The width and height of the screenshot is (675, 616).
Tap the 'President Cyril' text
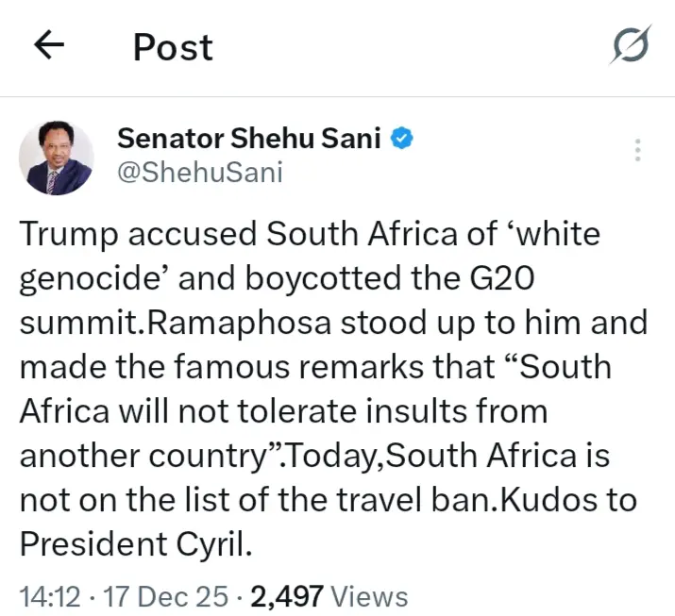135,544
